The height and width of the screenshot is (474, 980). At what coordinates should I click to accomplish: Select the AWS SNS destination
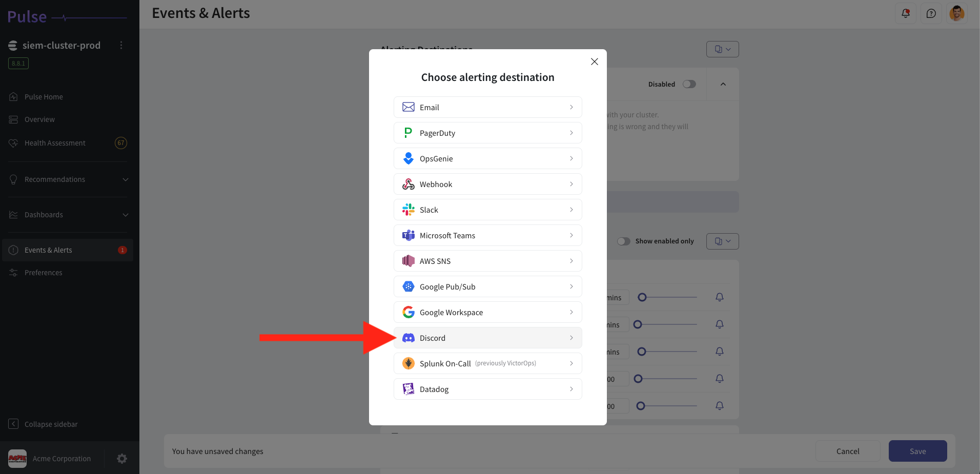[x=487, y=261]
